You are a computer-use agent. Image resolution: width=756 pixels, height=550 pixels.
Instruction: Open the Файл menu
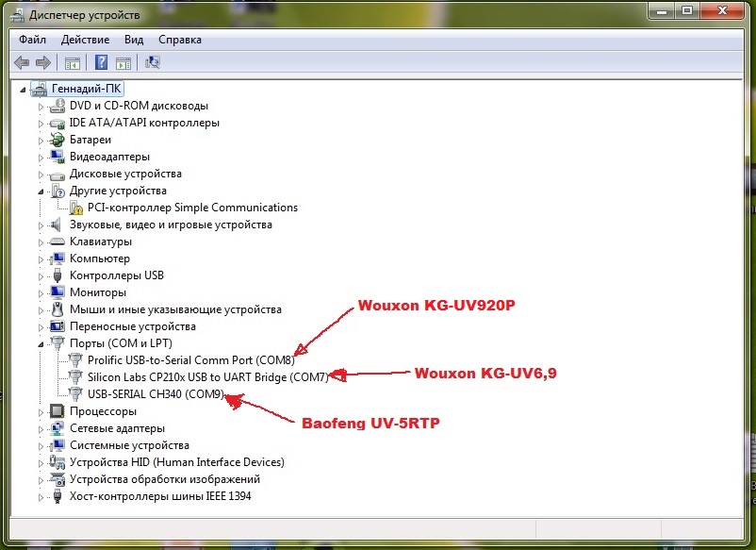(x=32, y=40)
